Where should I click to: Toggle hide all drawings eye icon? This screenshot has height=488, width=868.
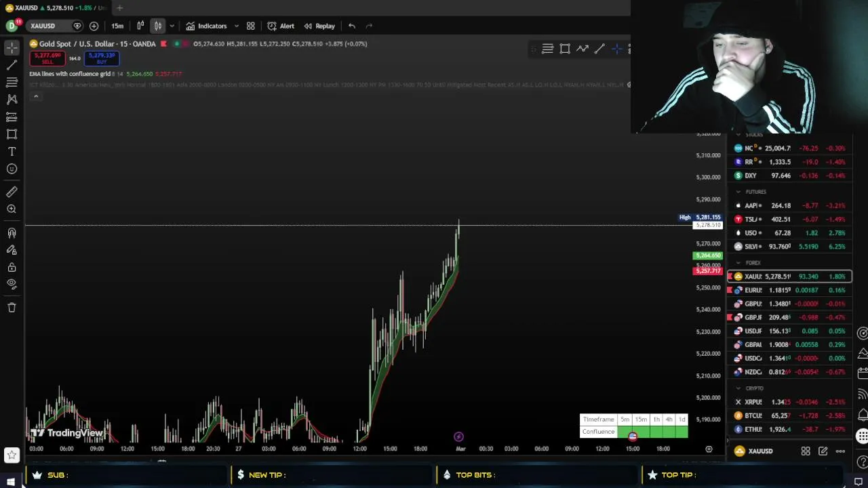[x=12, y=284]
